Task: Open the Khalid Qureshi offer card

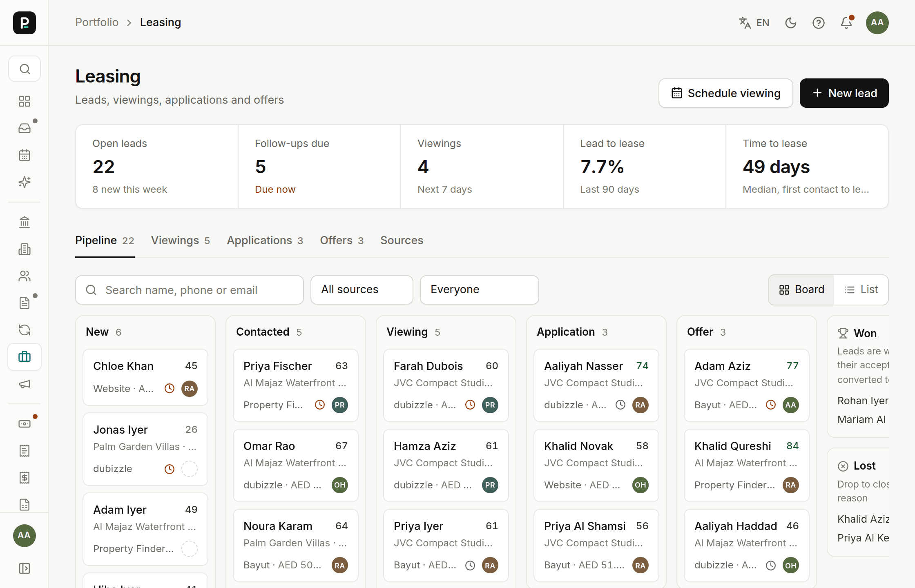Action: tap(747, 465)
